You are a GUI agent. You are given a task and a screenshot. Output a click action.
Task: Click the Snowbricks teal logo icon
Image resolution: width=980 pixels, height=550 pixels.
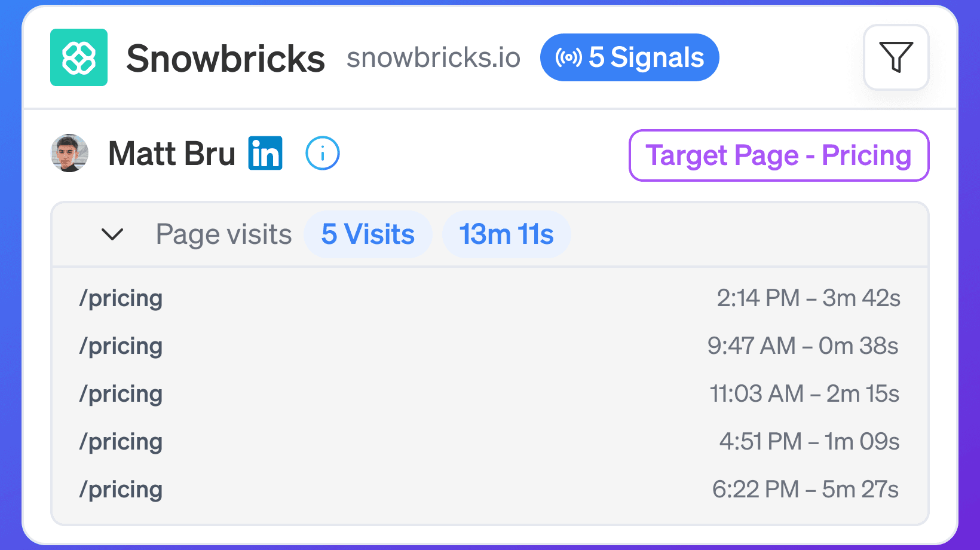pos(79,57)
